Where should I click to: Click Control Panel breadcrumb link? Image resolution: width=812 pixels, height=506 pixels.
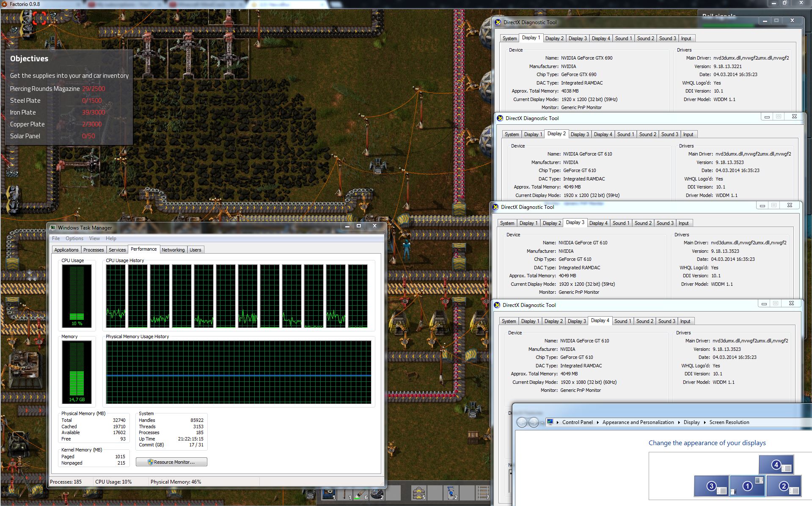577,422
